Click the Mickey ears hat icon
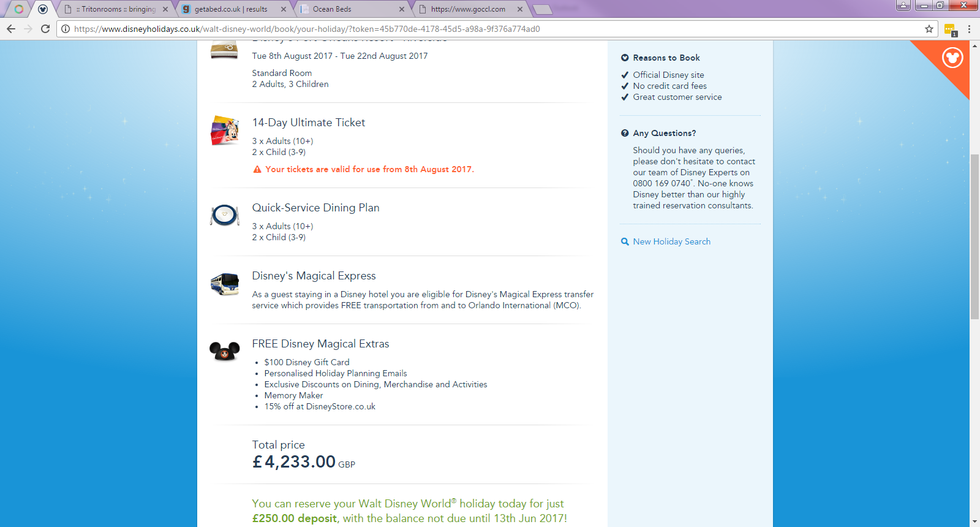The width and height of the screenshot is (980, 527). [225, 351]
